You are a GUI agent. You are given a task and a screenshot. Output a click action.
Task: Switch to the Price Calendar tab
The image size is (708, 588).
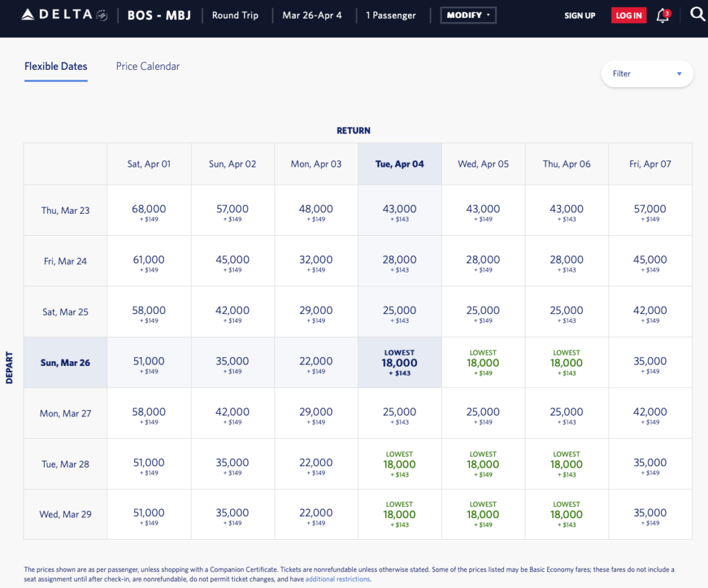148,66
